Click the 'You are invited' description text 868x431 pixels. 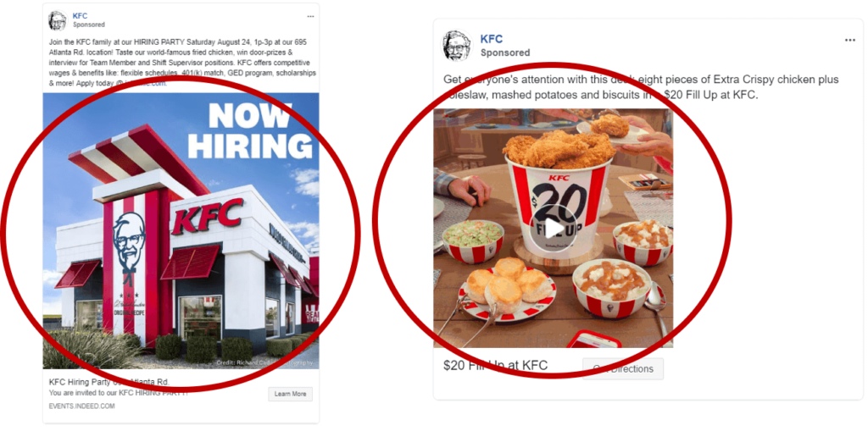tap(119, 393)
